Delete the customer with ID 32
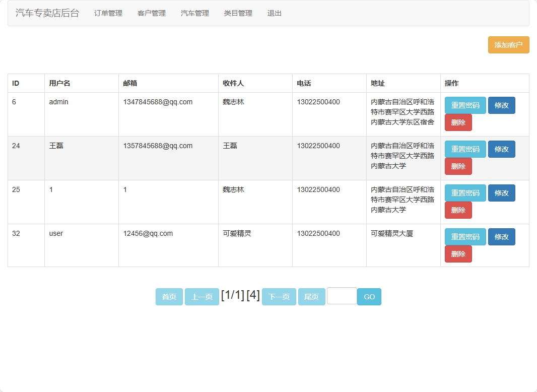Image resolution: width=537 pixels, height=392 pixels. tap(458, 253)
